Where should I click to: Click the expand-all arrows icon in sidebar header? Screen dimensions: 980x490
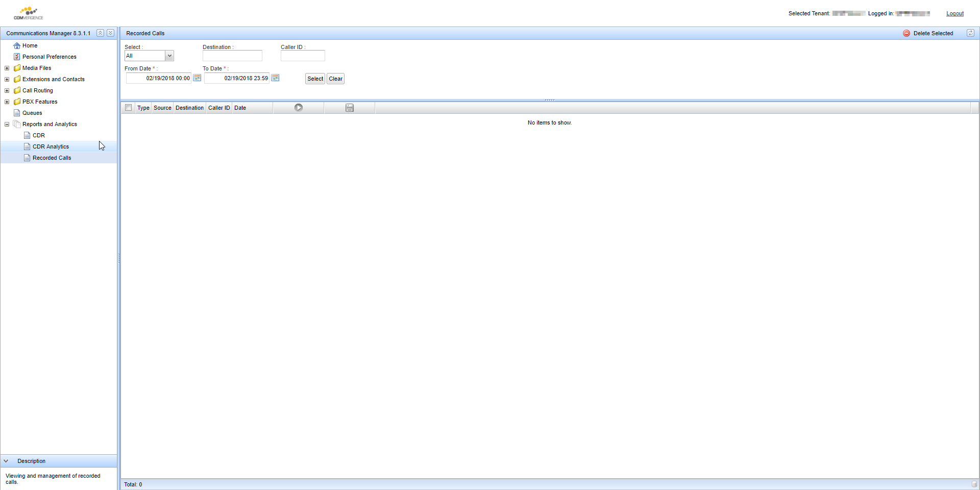tap(110, 33)
